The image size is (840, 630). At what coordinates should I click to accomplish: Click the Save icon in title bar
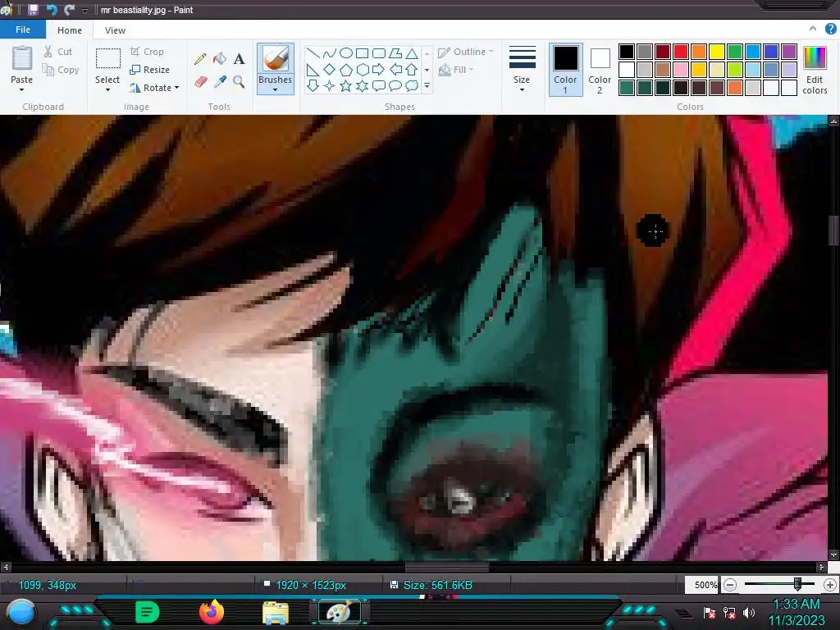click(x=33, y=10)
